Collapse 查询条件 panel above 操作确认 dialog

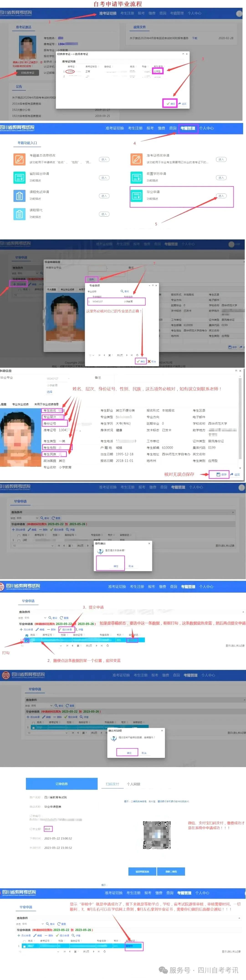click(233, 512)
